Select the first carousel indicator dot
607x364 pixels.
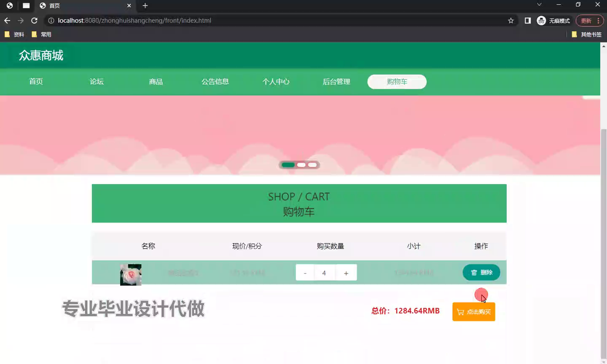[x=288, y=165]
